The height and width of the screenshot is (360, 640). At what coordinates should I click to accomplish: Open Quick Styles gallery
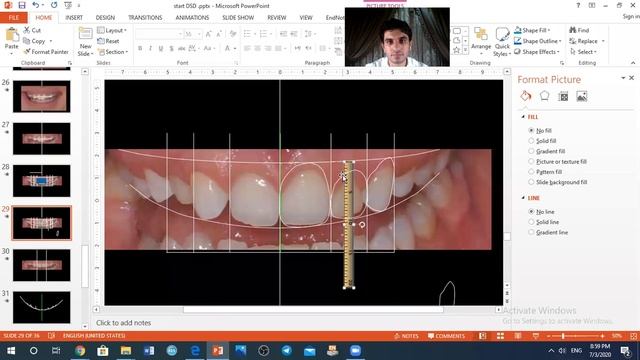click(502, 42)
